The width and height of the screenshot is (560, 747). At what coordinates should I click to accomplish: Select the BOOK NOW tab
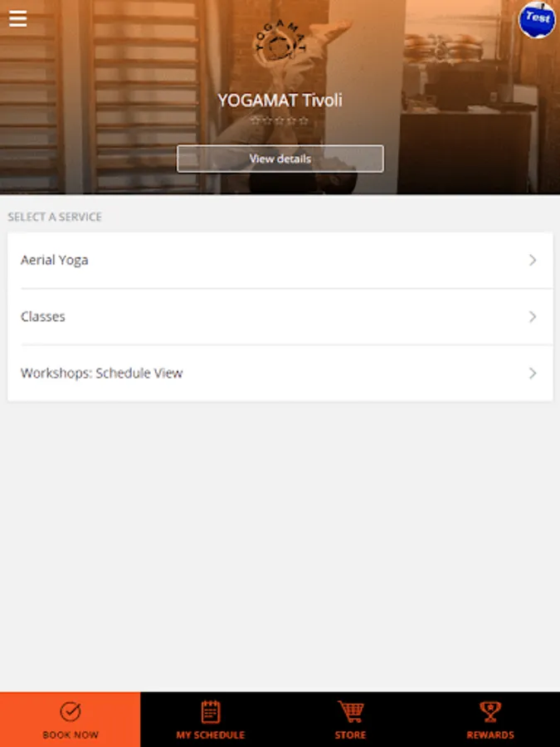pyautogui.click(x=70, y=720)
